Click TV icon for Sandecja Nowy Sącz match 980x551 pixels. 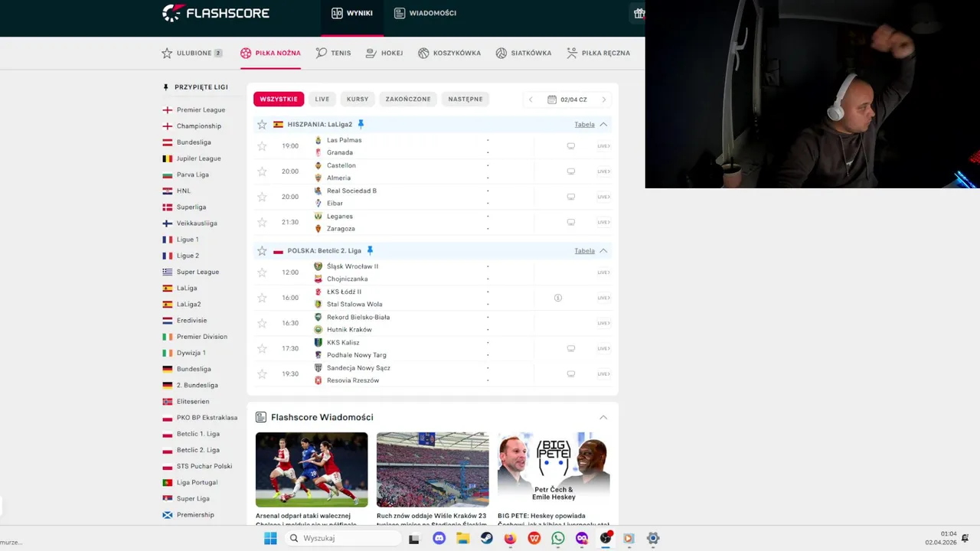[570, 374]
